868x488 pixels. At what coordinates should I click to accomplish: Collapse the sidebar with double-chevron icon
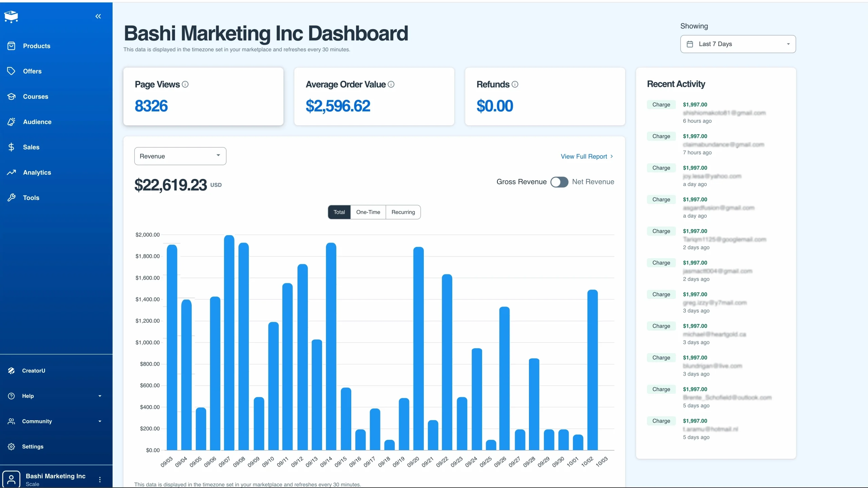pos(98,16)
